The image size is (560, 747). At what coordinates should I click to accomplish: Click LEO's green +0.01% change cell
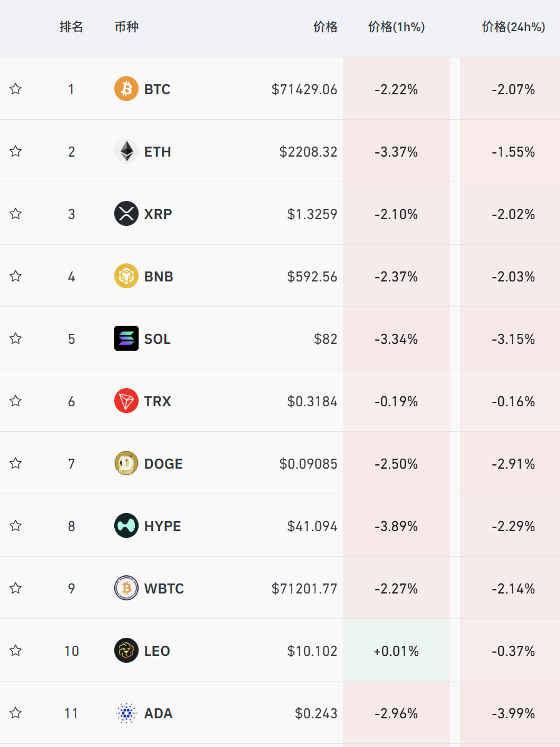[396, 651]
